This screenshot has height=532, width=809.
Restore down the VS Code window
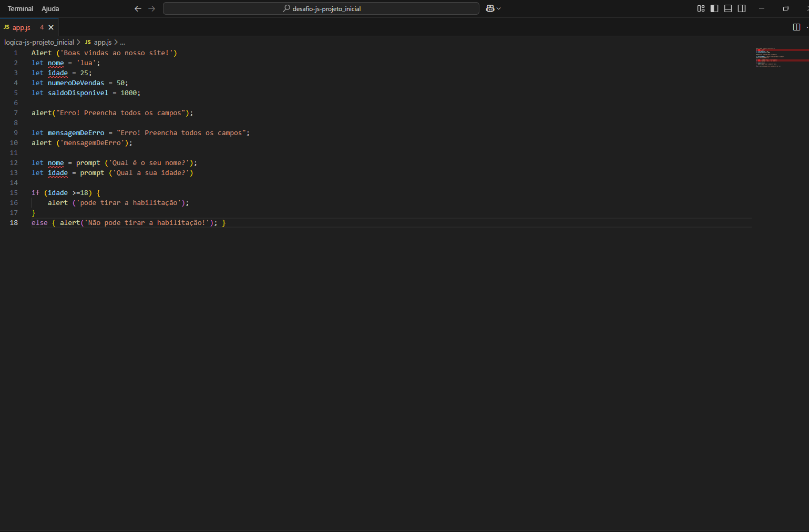786,8
